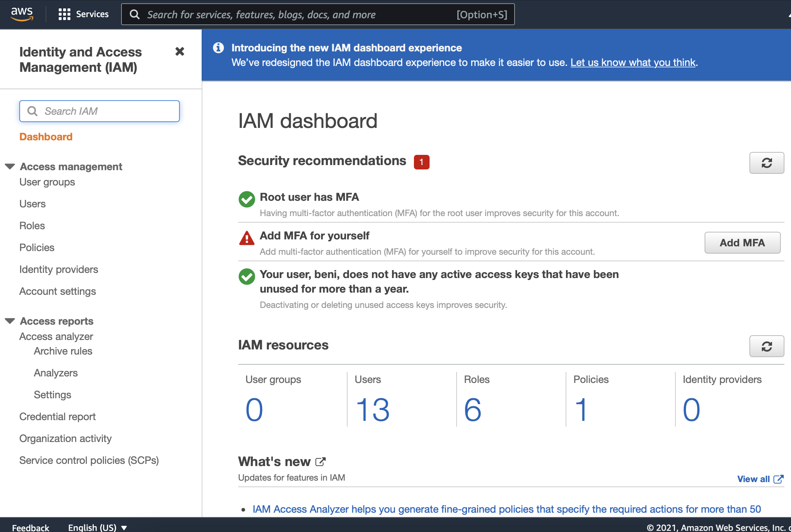Click the Access management heading text
This screenshot has width=791, height=532.
click(x=71, y=167)
